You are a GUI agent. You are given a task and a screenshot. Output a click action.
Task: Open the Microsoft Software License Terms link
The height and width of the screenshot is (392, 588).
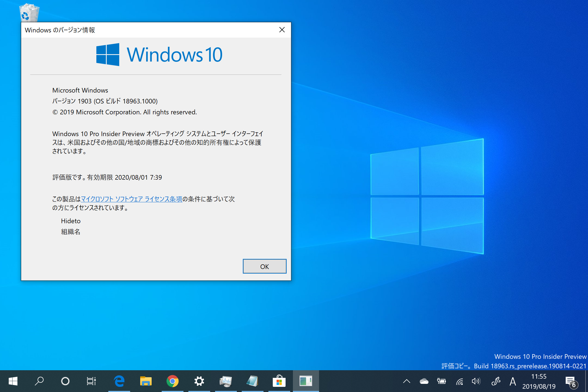(131, 199)
